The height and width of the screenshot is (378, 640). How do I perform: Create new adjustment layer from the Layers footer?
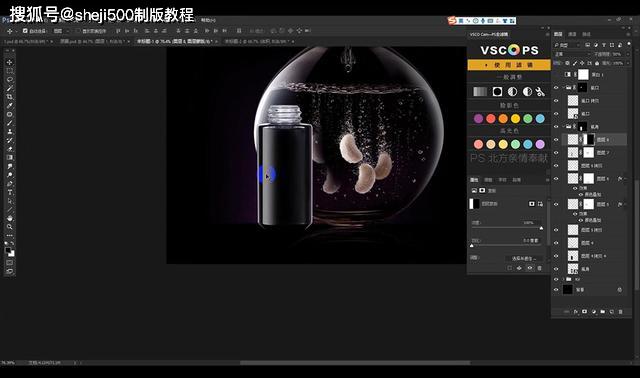pos(593,311)
